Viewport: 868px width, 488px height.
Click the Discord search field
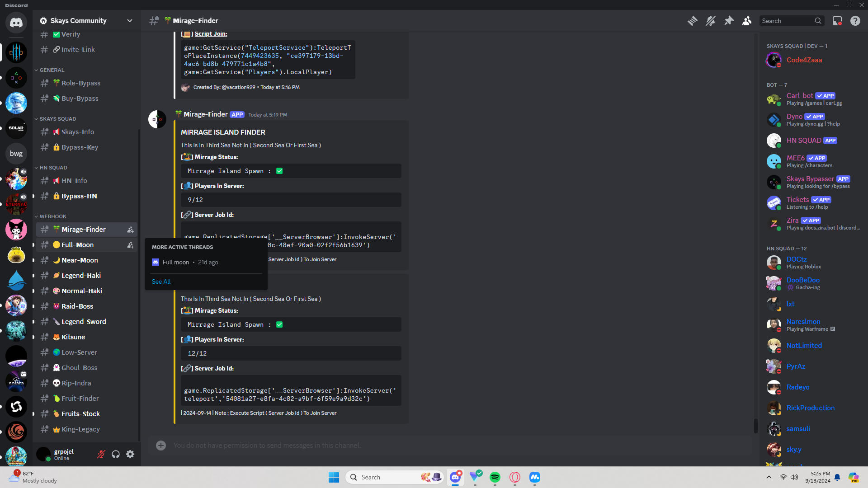point(792,21)
